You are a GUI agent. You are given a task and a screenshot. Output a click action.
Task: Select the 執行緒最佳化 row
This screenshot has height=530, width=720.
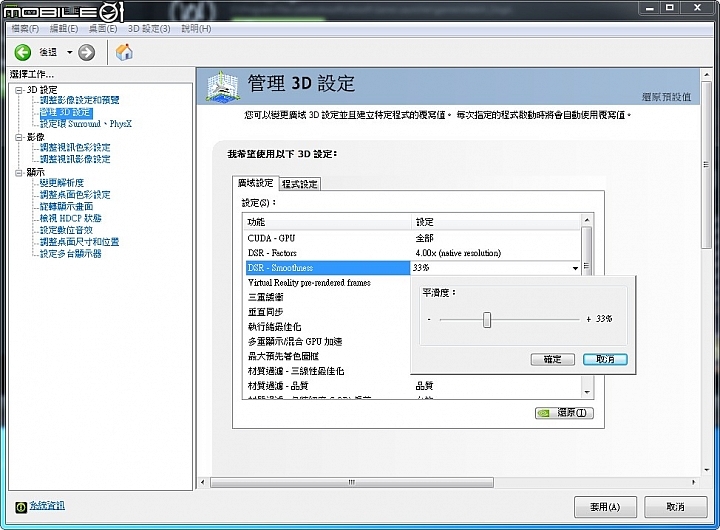point(328,327)
